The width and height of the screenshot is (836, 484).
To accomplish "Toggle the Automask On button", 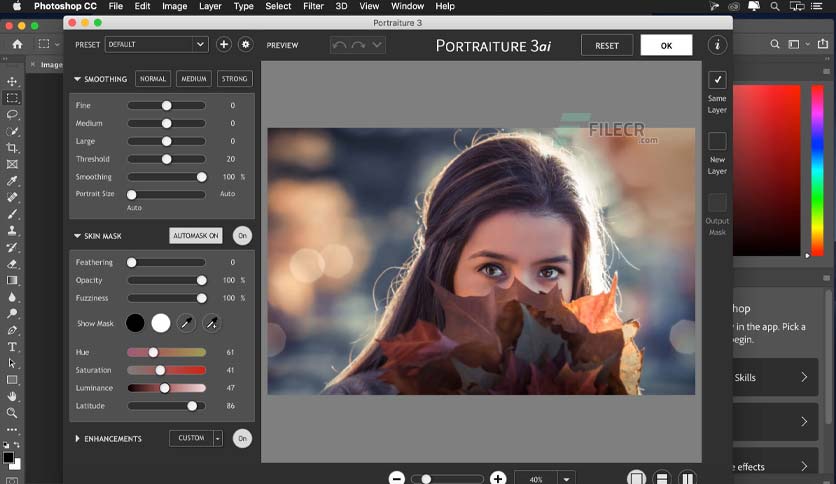I will 196,236.
